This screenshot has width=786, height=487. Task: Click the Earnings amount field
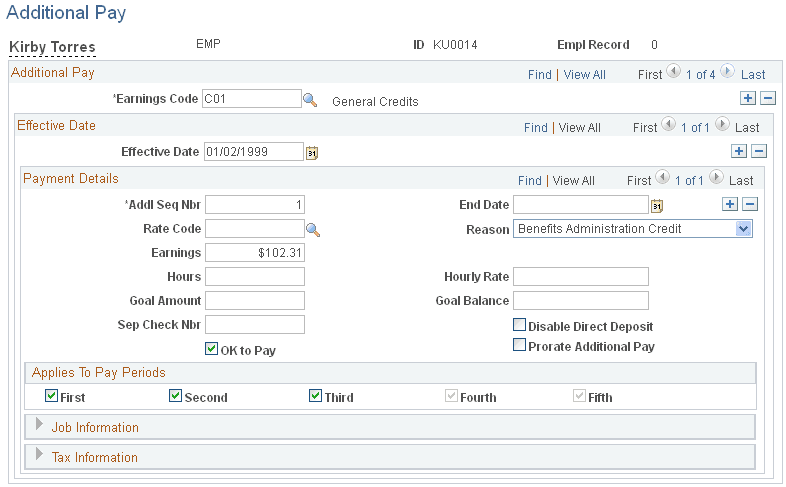coord(255,253)
